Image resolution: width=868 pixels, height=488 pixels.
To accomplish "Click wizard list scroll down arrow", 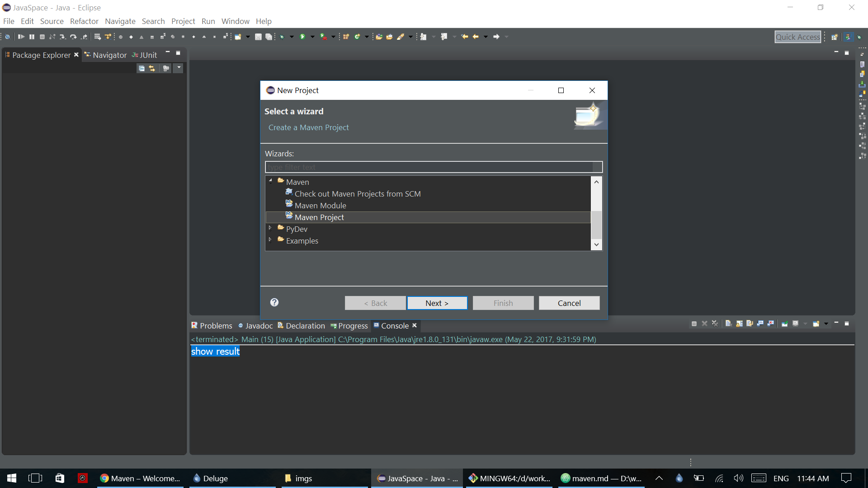I will pos(597,244).
